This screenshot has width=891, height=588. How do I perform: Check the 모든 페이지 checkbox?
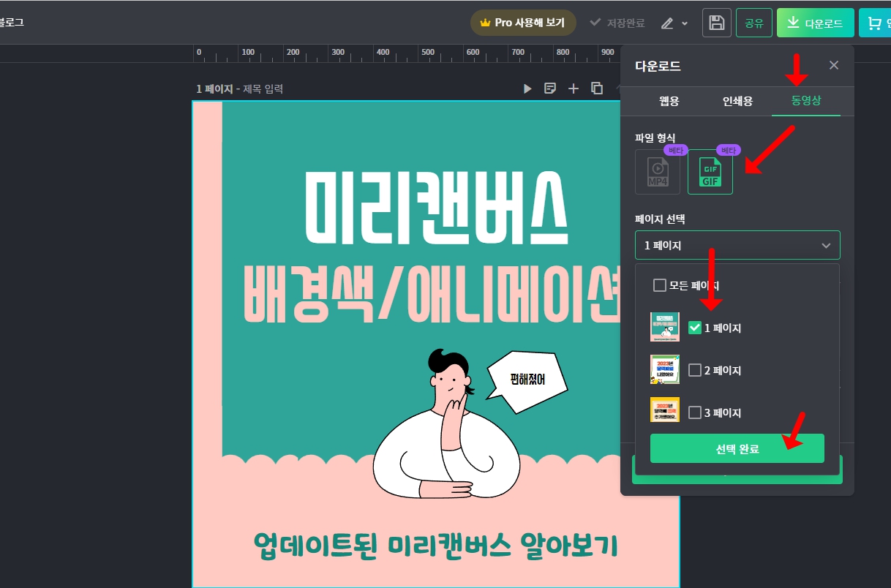[x=659, y=285]
